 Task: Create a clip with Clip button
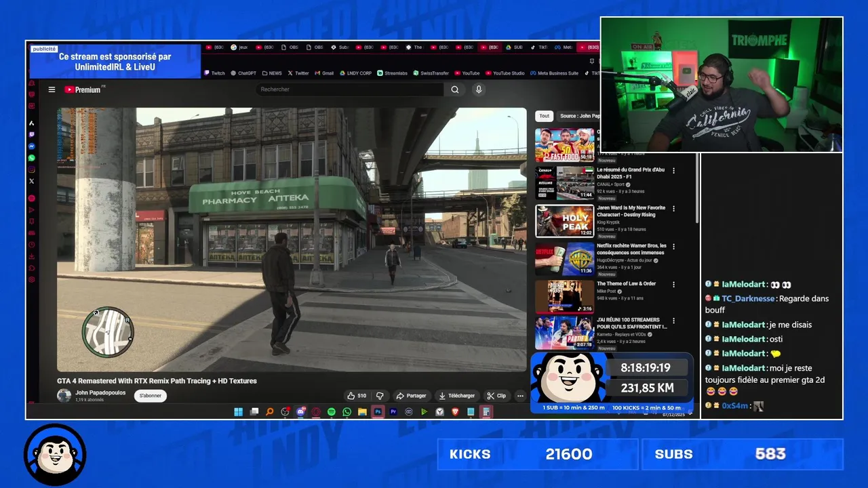pos(497,396)
